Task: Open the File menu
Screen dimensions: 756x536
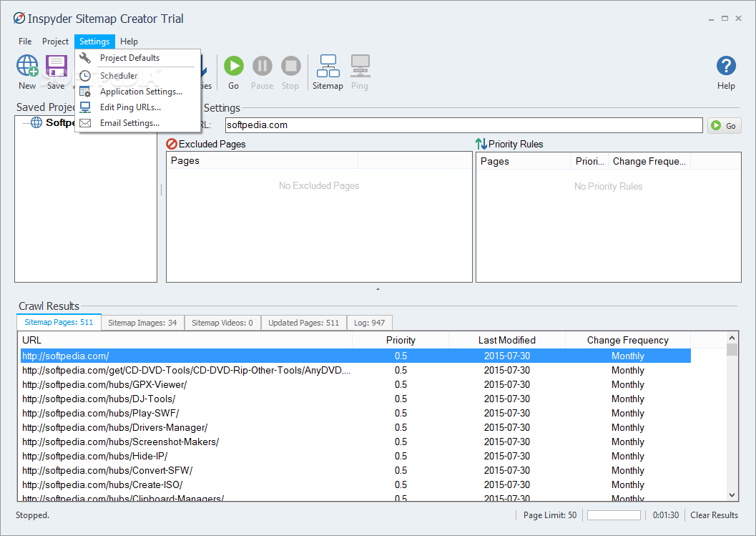Action: point(25,42)
